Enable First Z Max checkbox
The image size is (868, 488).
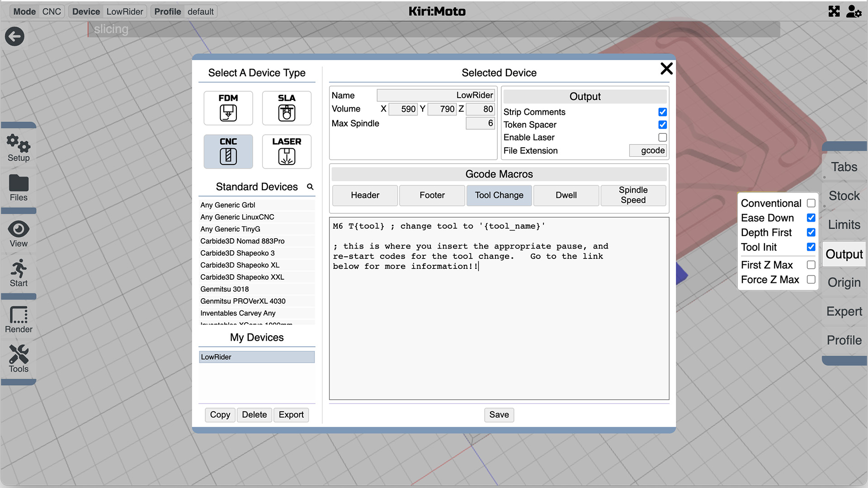point(811,265)
